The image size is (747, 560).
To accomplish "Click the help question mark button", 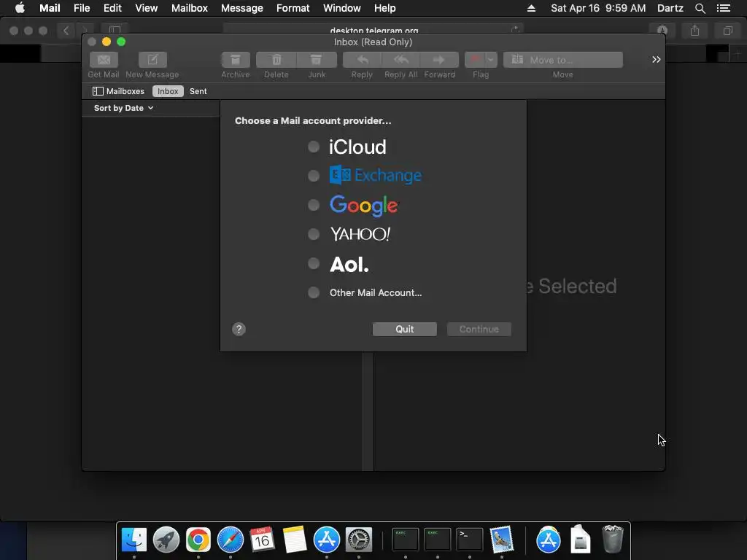I will click(239, 329).
